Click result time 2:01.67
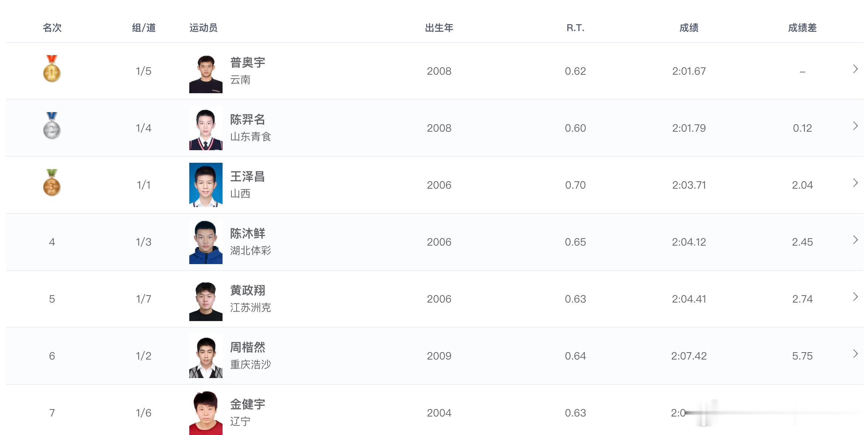The width and height of the screenshot is (868, 435). click(689, 71)
